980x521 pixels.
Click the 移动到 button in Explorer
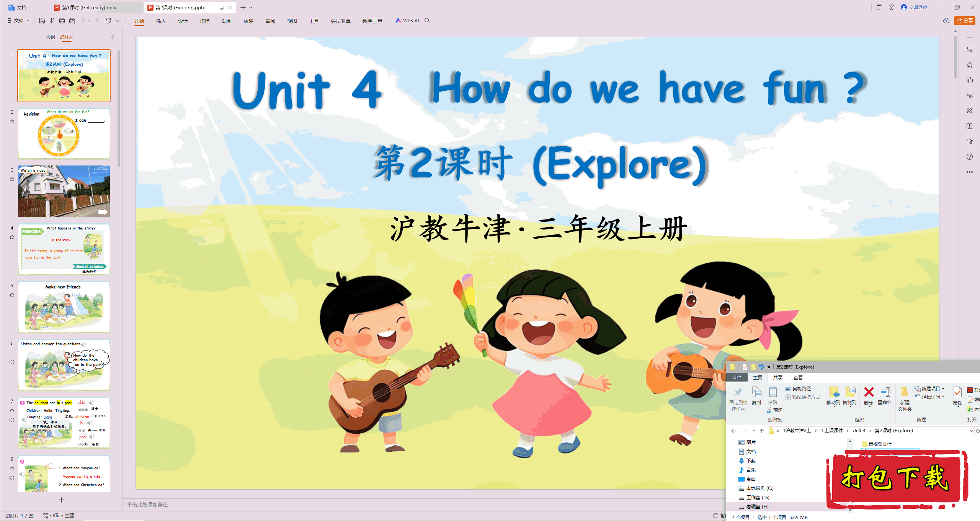tap(833, 396)
